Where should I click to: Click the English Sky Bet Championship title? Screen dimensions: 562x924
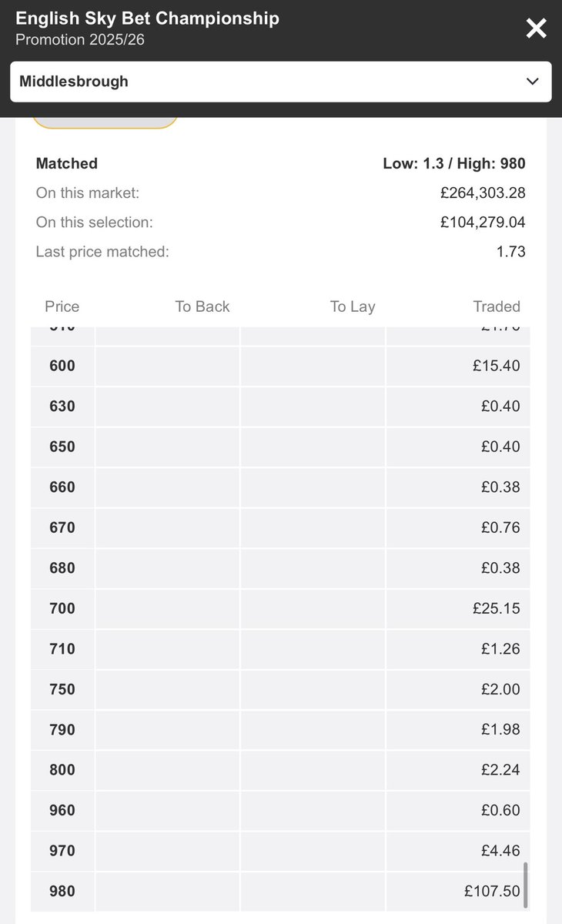(x=148, y=18)
